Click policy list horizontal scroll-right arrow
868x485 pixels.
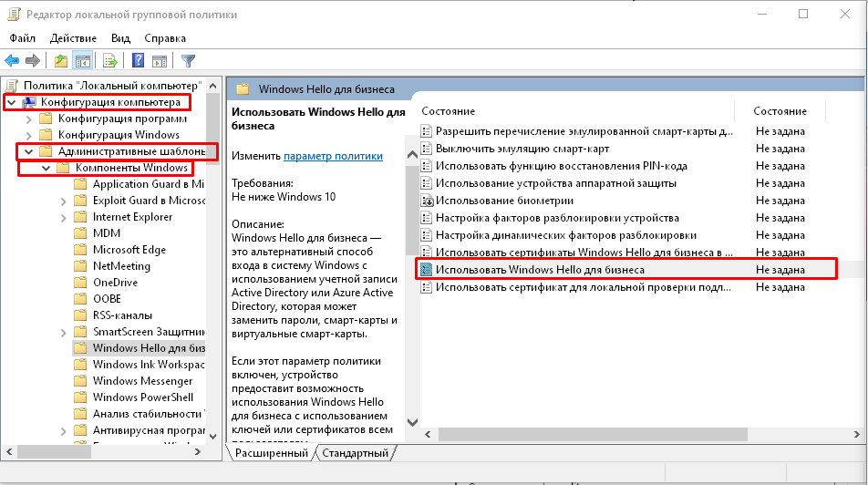click(x=856, y=435)
